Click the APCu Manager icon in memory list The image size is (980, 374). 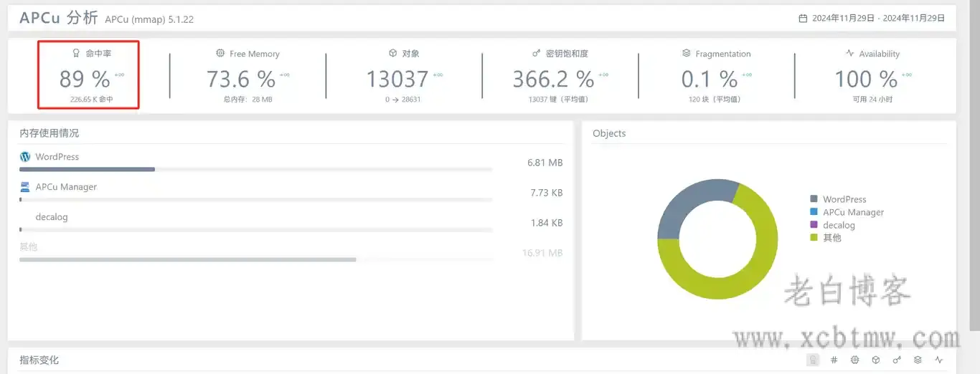tap(25, 187)
